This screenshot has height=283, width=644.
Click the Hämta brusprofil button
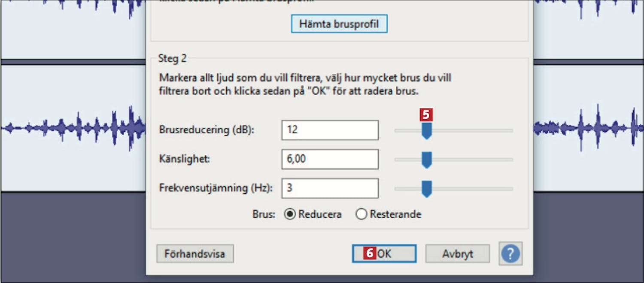339,24
